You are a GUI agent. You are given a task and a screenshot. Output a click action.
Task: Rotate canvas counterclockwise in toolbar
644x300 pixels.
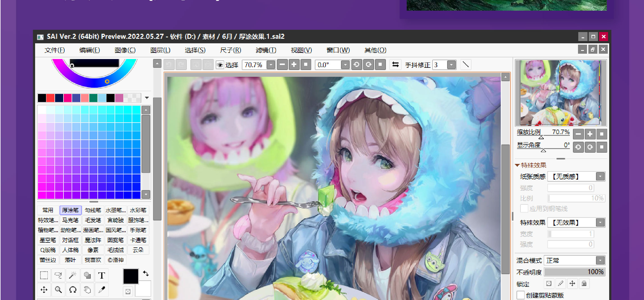356,65
